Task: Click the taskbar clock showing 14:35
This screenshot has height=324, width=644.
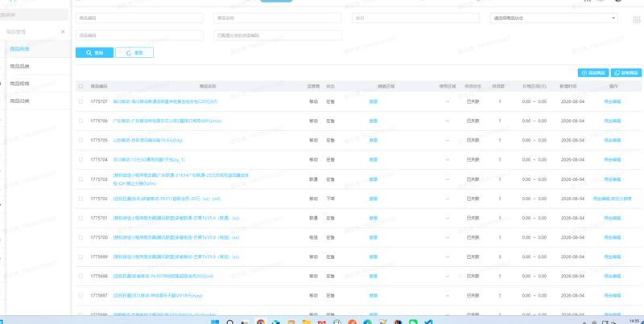Action: tap(634, 320)
